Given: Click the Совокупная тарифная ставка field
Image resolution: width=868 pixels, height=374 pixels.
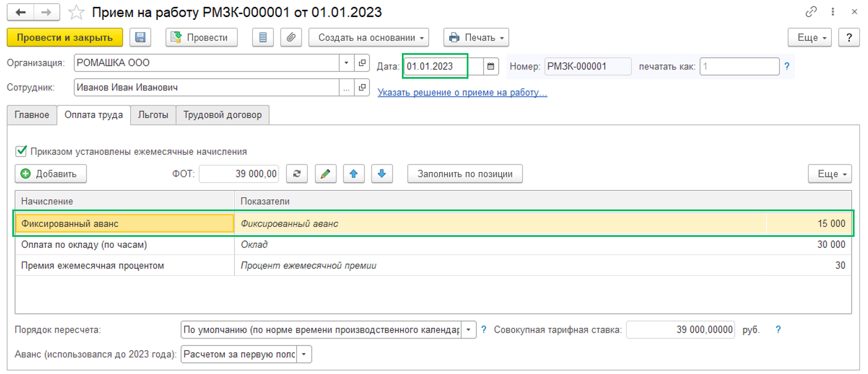Looking at the screenshot, I should click(x=680, y=330).
